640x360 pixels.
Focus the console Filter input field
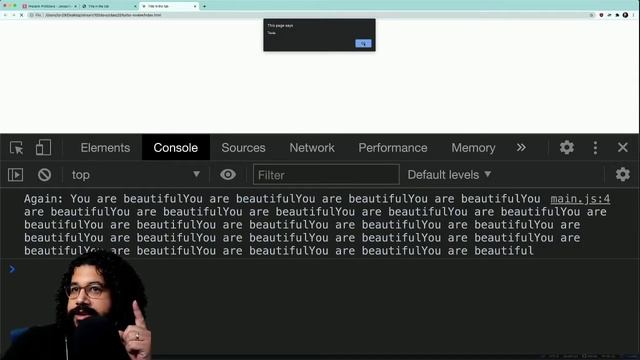point(326,175)
